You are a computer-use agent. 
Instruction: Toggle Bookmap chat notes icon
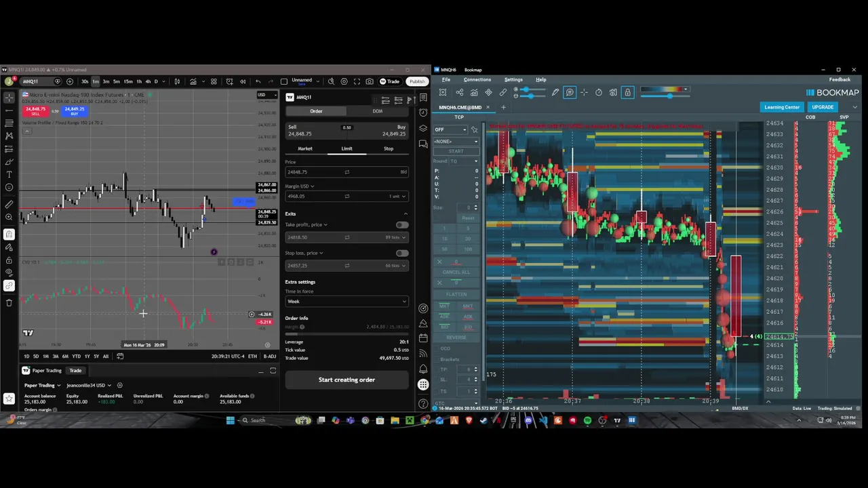570,92
